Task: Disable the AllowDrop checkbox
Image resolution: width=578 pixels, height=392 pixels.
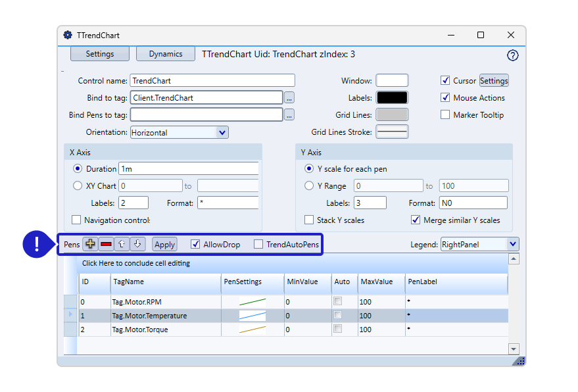Action: [x=195, y=245]
